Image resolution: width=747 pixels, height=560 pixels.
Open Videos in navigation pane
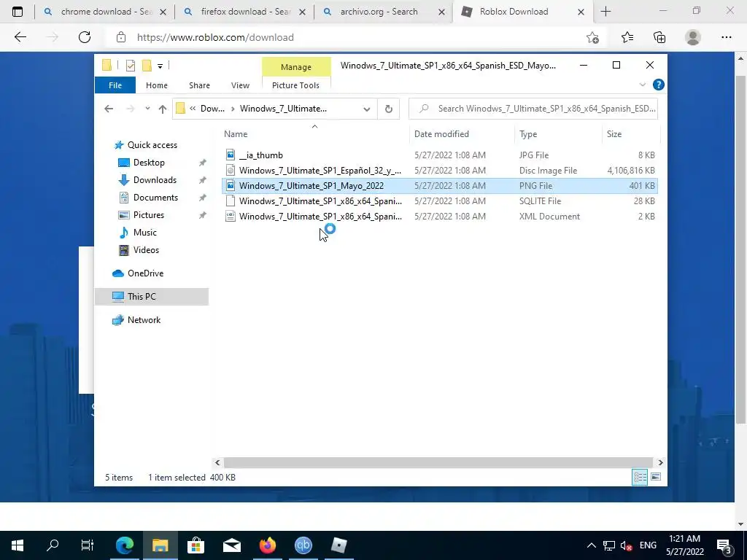tap(146, 250)
